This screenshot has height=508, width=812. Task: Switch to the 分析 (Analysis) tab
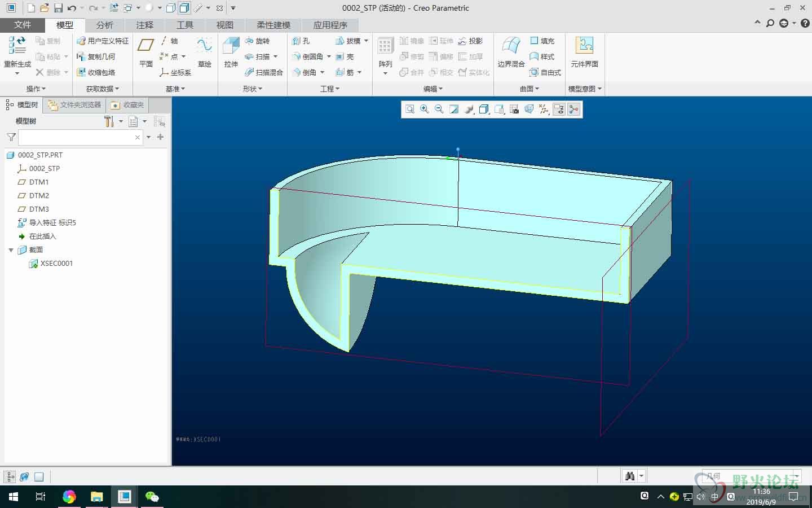pyautogui.click(x=105, y=25)
